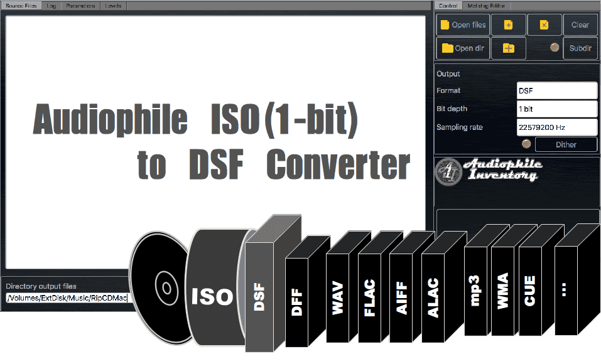This screenshot has width=601, height=364.
Task: Open the Bit depth dropdown showing 1 bit
Action: pos(556,109)
